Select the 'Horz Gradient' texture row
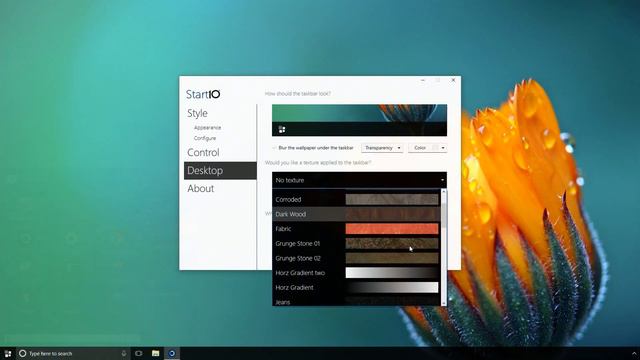The width and height of the screenshot is (640, 360). click(356, 287)
